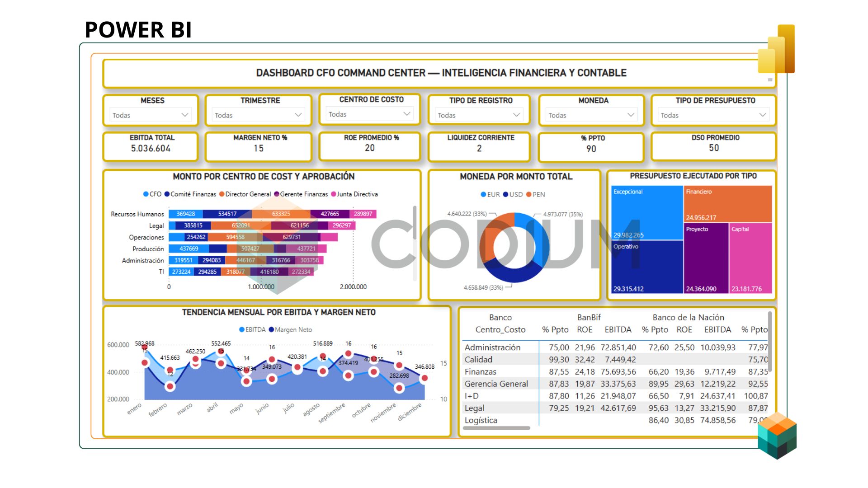
Task: Select the ROE PROMEDIO % card
Action: click(370, 146)
